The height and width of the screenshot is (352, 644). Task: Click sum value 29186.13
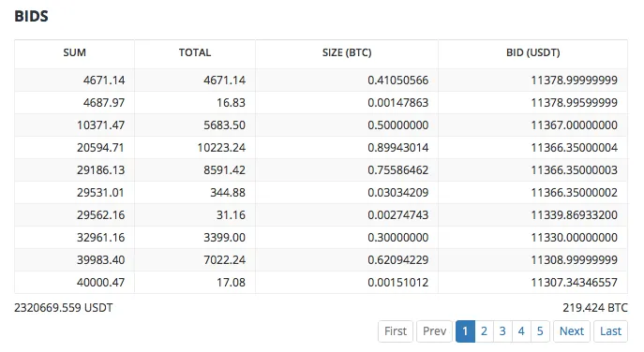(100, 169)
